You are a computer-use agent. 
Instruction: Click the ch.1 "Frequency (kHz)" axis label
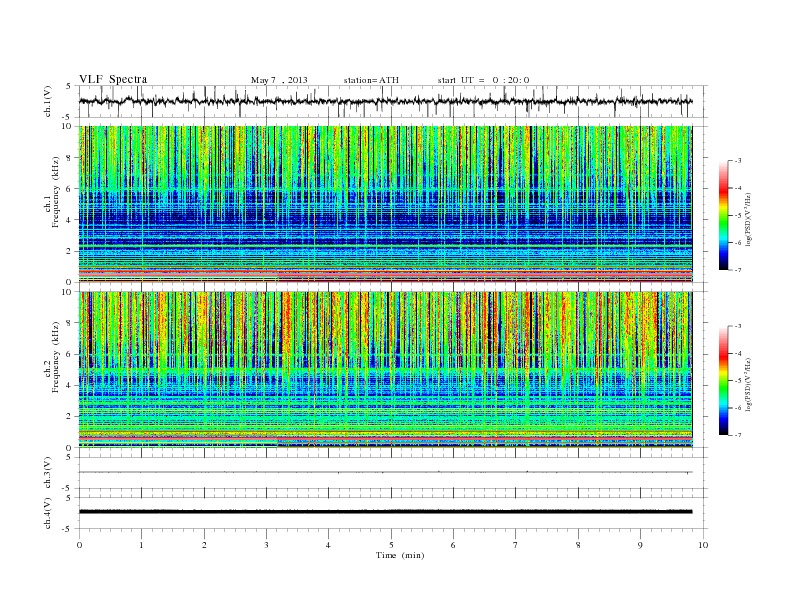pyautogui.click(x=55, y=192)
